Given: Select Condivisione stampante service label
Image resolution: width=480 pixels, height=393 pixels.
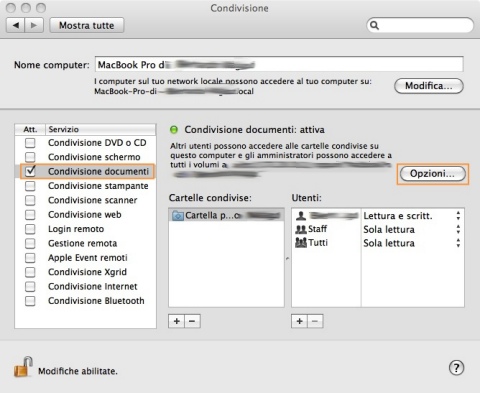Looking at the screenshot, I should click(x=98, y=186).
